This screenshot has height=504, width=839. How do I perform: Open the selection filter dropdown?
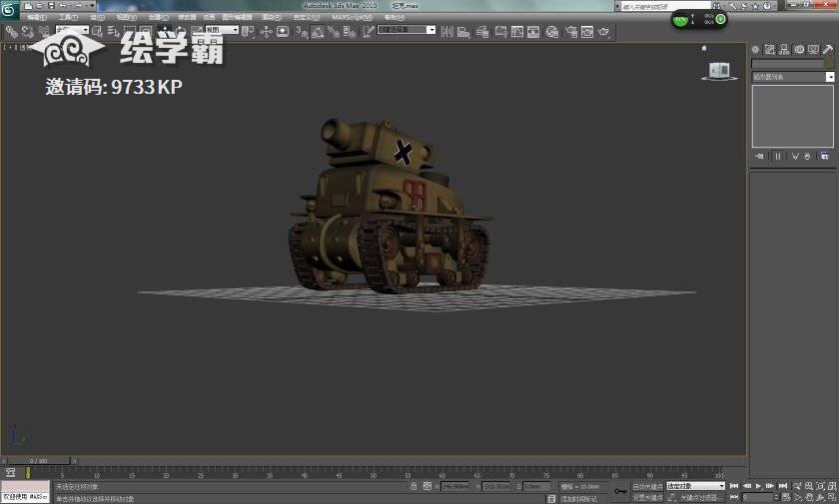pyautogui.click(x=72, y=30)
